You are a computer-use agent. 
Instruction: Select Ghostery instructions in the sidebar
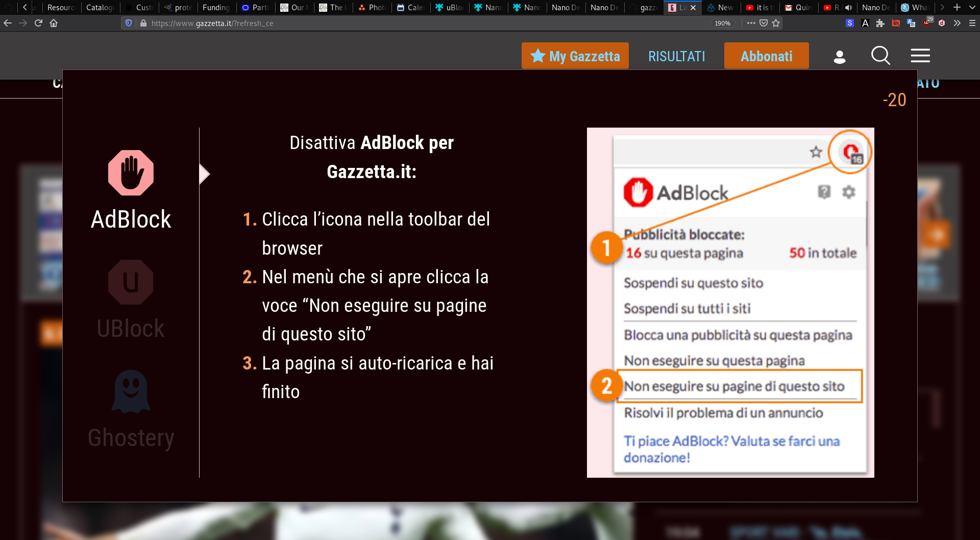click(131, 409)
